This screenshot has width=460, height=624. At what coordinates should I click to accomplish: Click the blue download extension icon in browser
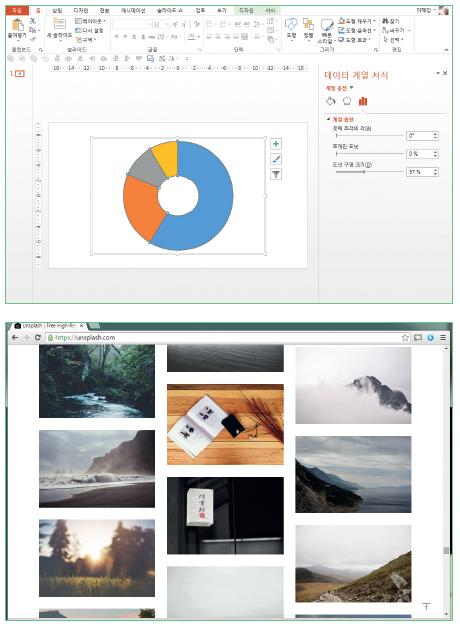tap(431, 337)
